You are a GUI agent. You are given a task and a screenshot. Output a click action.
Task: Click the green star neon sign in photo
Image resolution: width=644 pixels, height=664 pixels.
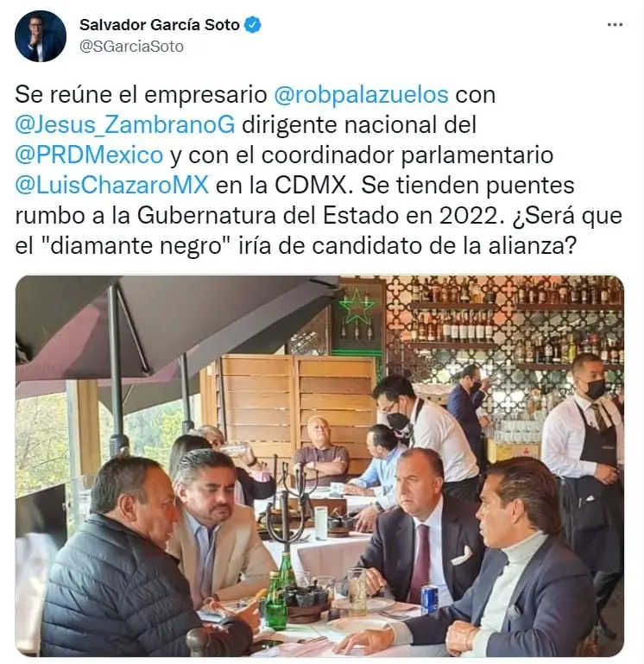click(x=357, y=307)
